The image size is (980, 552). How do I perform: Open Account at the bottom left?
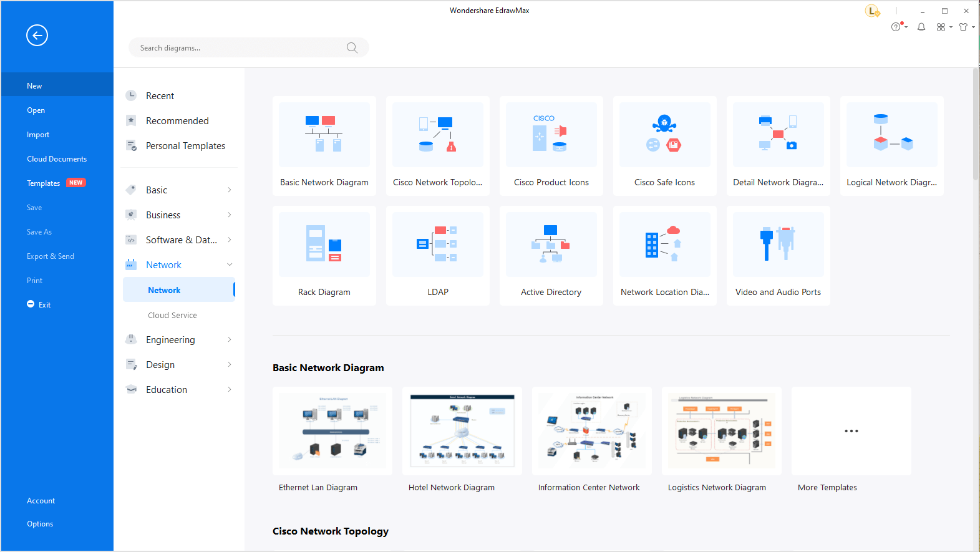click(41, 500)
